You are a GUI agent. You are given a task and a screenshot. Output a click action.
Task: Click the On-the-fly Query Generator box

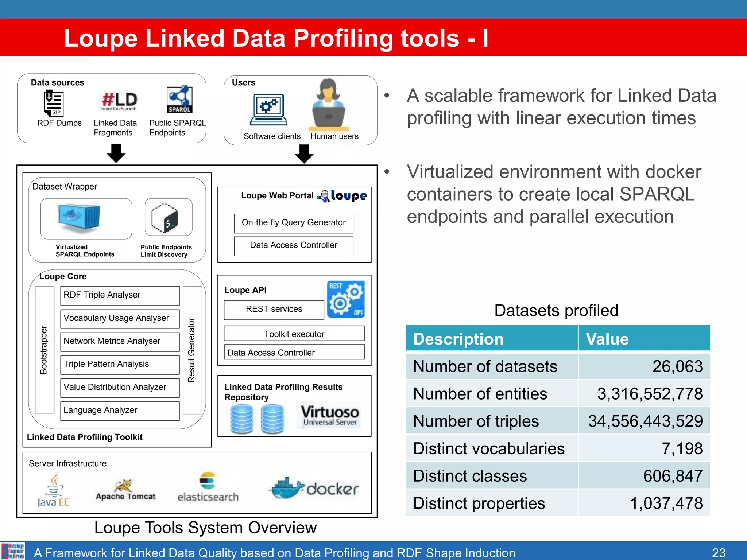pos(294,223)
